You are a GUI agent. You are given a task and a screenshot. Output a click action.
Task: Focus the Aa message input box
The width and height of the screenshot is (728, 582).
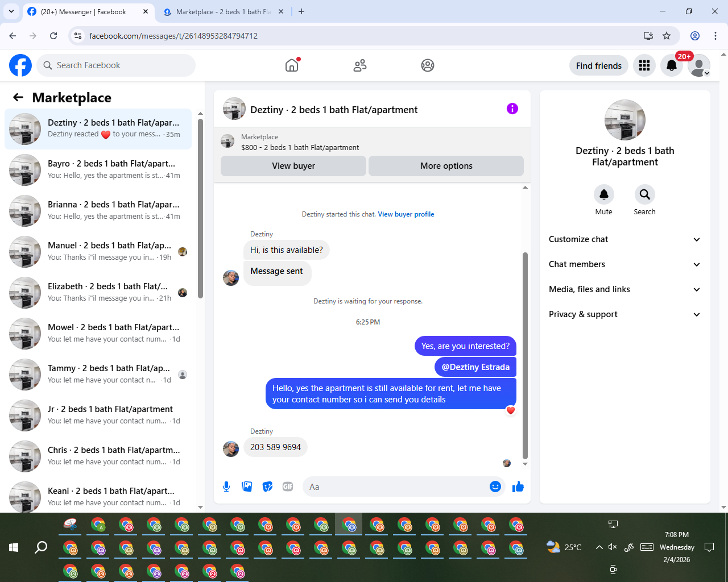(395, 487)
